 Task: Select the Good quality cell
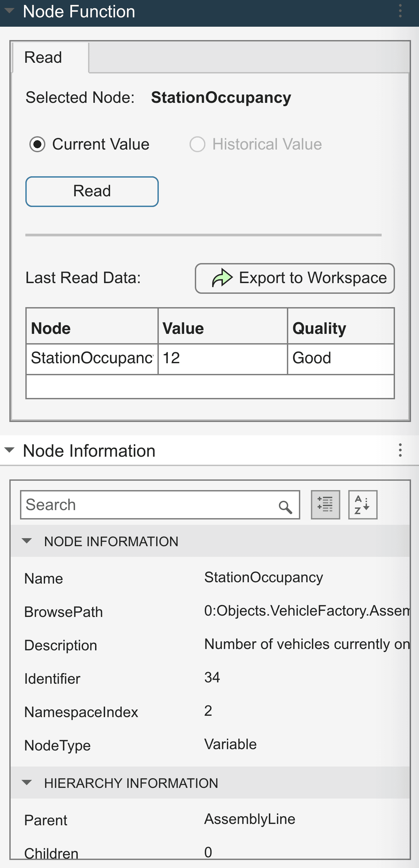pos(341,359)
